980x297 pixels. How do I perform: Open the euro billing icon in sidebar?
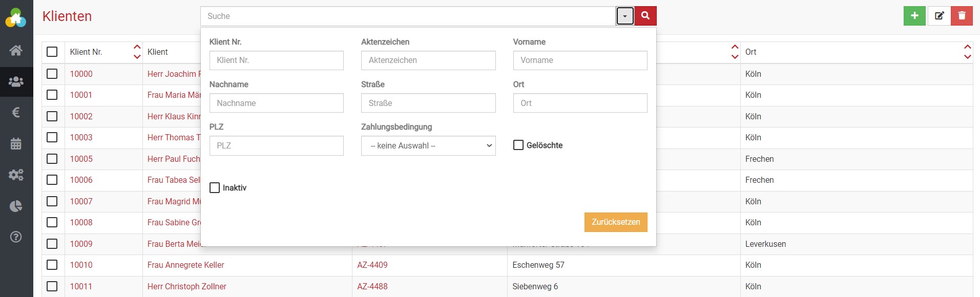click(16, 112)
